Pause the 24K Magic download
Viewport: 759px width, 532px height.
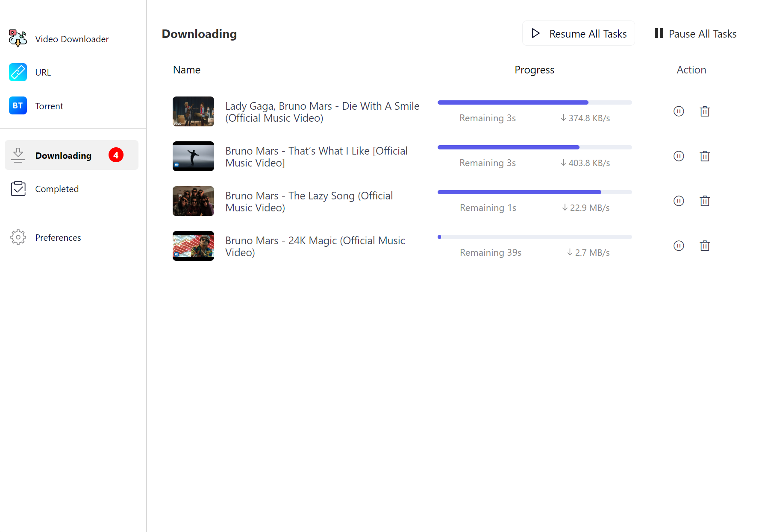point(679,246)
